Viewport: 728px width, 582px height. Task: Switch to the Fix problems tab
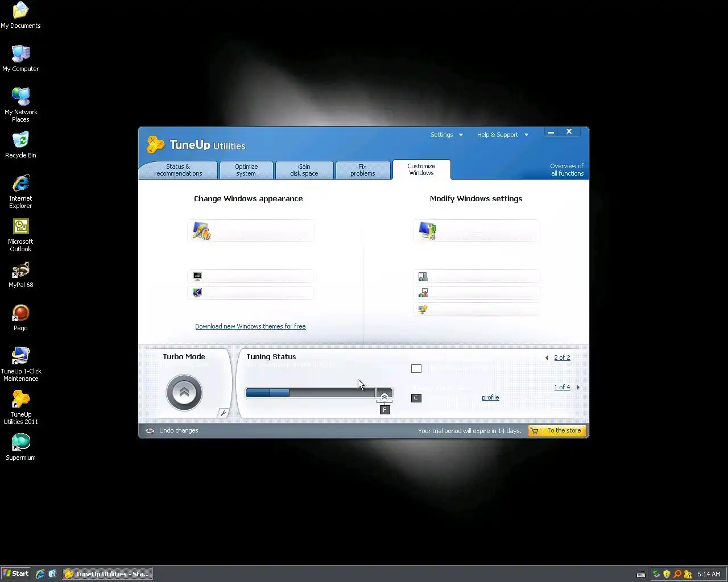pos(363,170)
